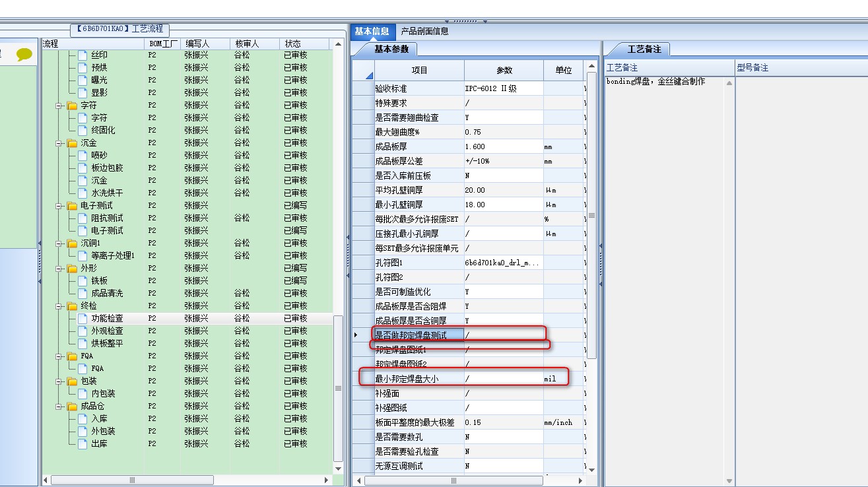Click the 单位 column header
The height and width of the screenshot is (487, 868).
[563, 70]
